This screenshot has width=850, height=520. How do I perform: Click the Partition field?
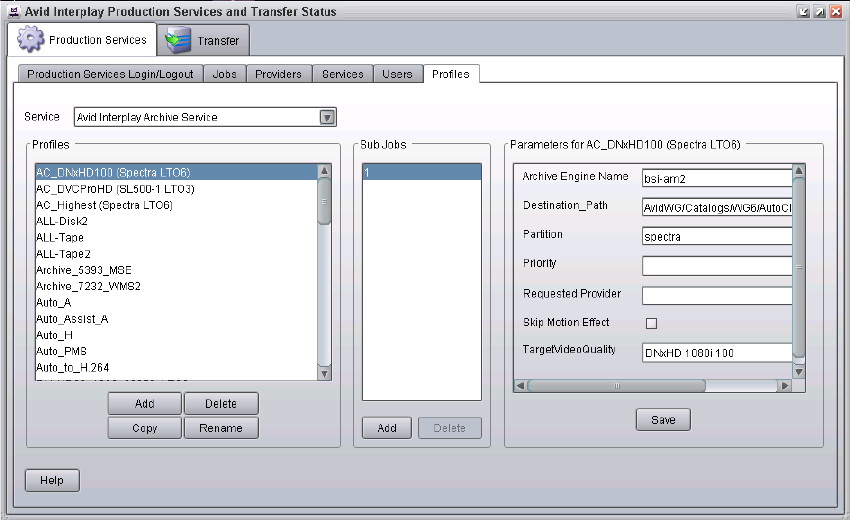tap(717, 236)
